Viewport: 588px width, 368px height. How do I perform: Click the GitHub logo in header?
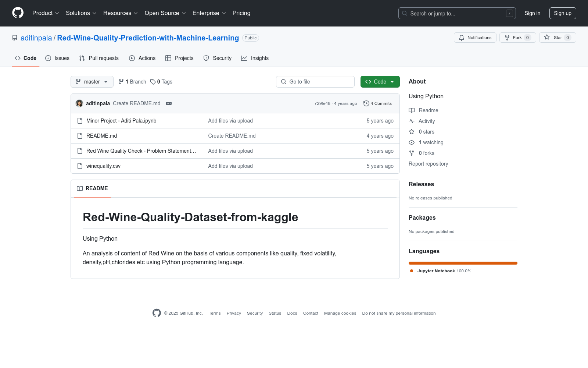tap(18, 13)
